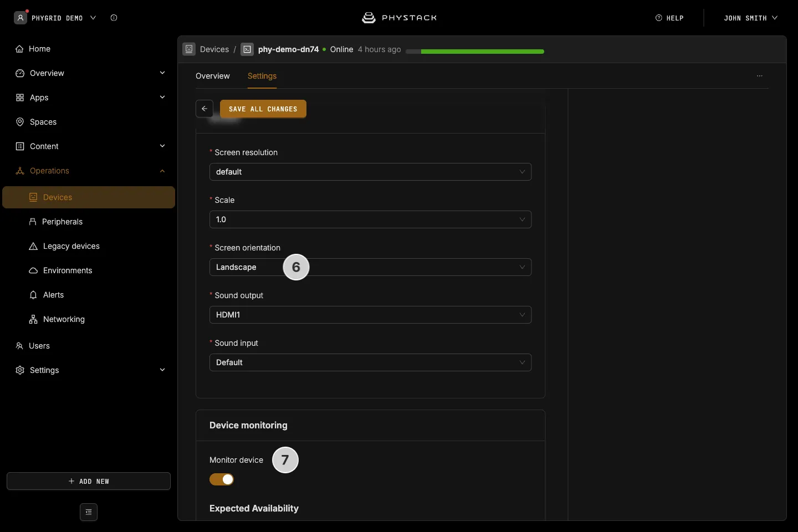798x532 pixels.
Task: Open the HELP link
Action: click(669, 18)
